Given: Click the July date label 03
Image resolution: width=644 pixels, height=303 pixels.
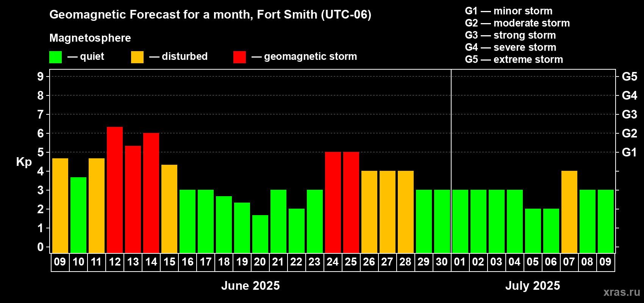Looking at the screenshot, I should pyautogui.click(x=496, y=262).
